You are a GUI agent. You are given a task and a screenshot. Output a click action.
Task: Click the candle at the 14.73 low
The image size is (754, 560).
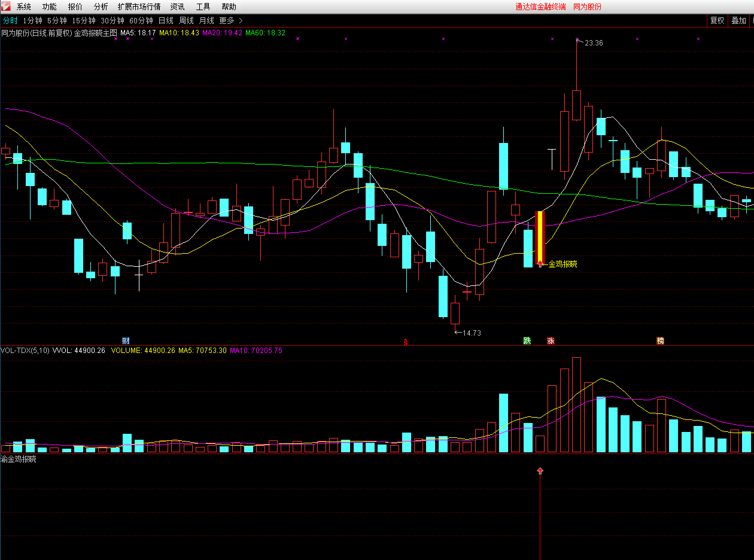[x=455, y=313]
